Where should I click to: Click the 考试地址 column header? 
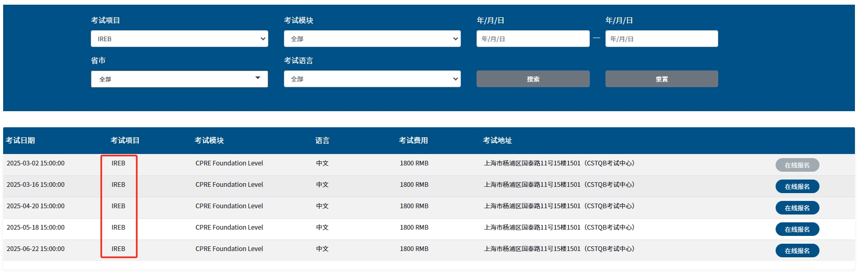tap(497, 140)
